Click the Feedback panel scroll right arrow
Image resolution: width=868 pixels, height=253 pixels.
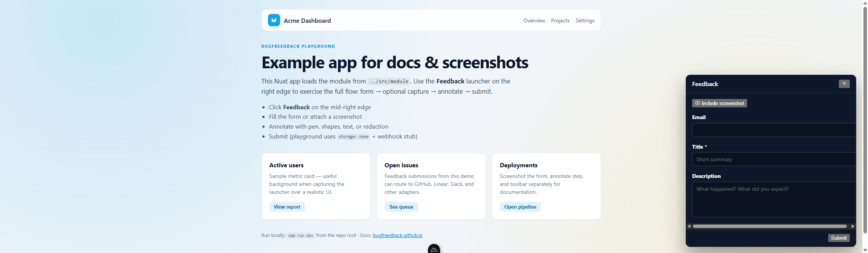tap(852, 226)
